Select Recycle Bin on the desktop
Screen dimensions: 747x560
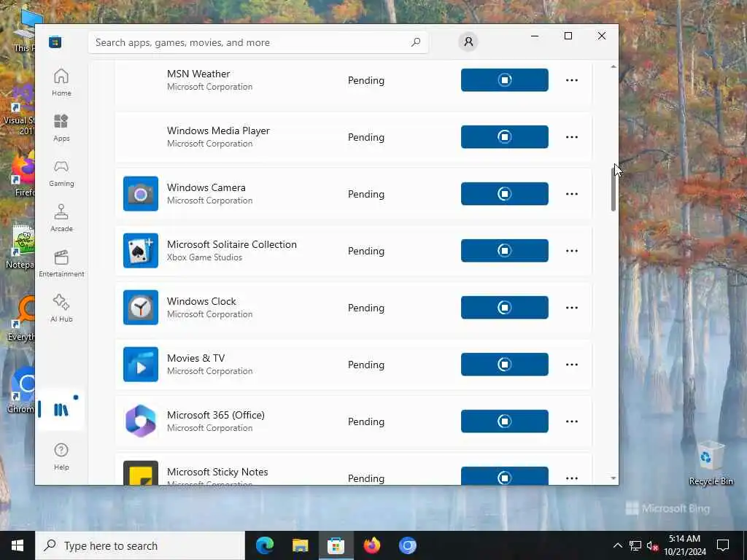[711, 463]
